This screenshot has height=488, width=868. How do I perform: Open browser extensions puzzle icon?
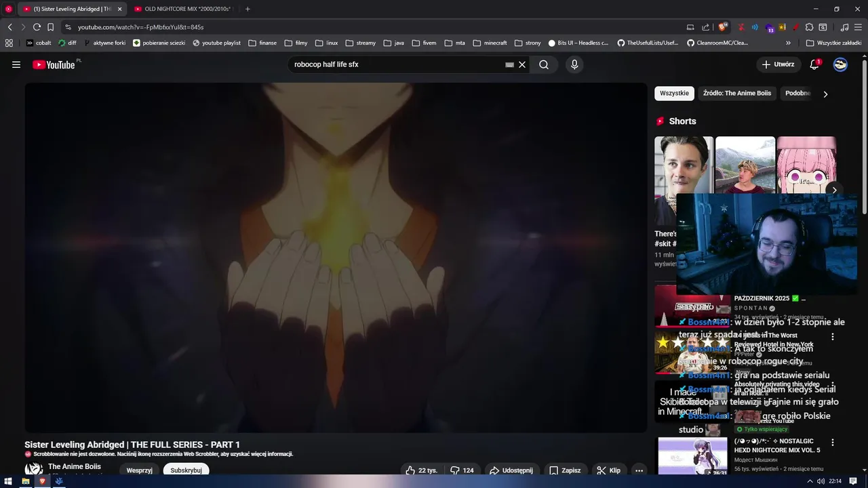click(809, 27)
